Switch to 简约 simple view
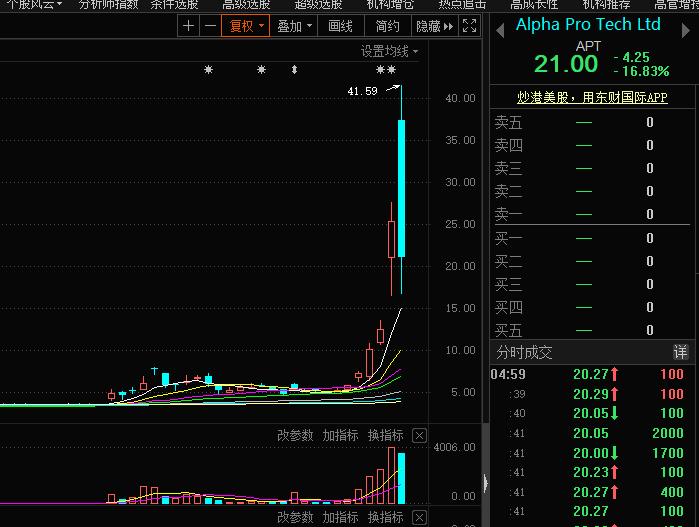 click(x=387, y=26)
